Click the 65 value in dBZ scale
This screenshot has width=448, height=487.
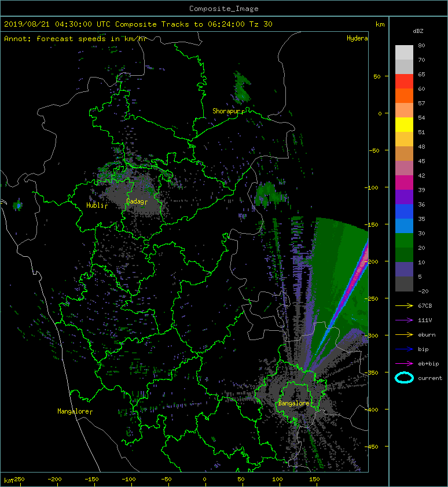click(x=421, y=75)
